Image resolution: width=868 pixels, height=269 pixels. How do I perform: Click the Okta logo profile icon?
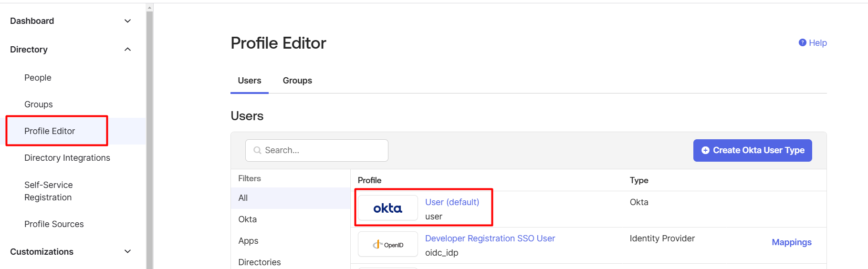(387, 208)
